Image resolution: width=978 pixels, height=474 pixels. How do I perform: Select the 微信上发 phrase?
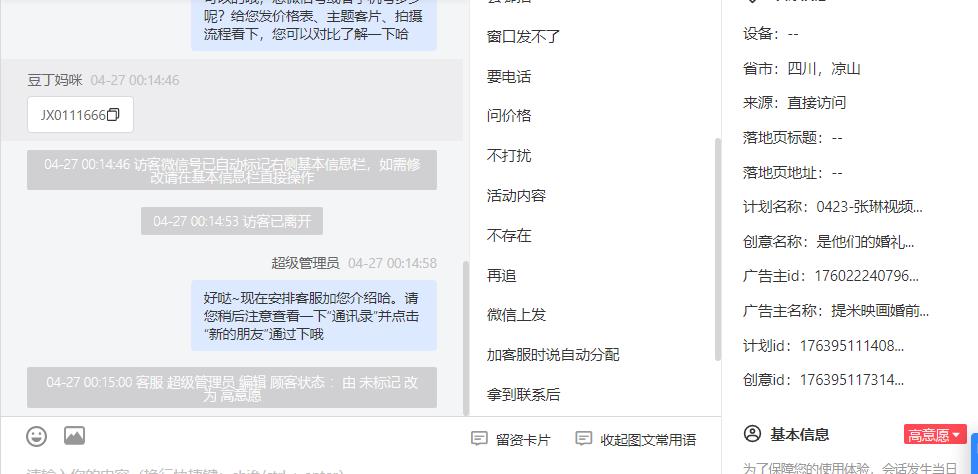(x=516, y=315)
